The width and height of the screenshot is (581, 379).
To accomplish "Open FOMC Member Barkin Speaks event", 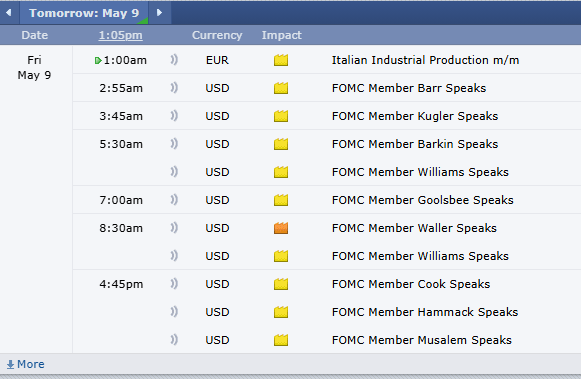I will tap(415, 144).
